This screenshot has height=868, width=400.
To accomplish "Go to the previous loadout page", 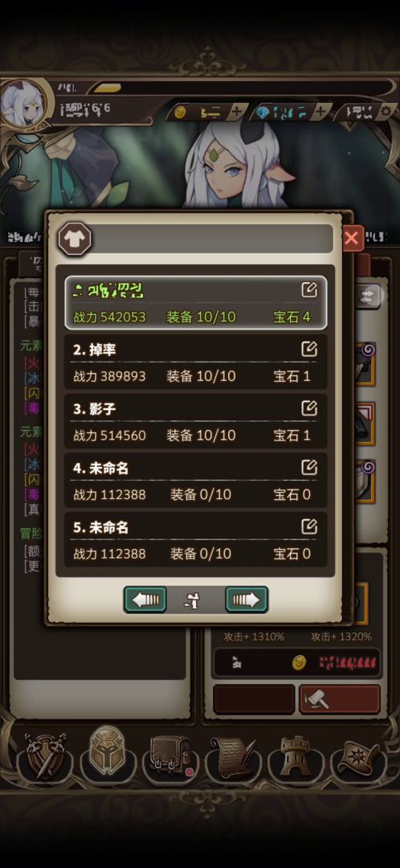I will 145,600.
